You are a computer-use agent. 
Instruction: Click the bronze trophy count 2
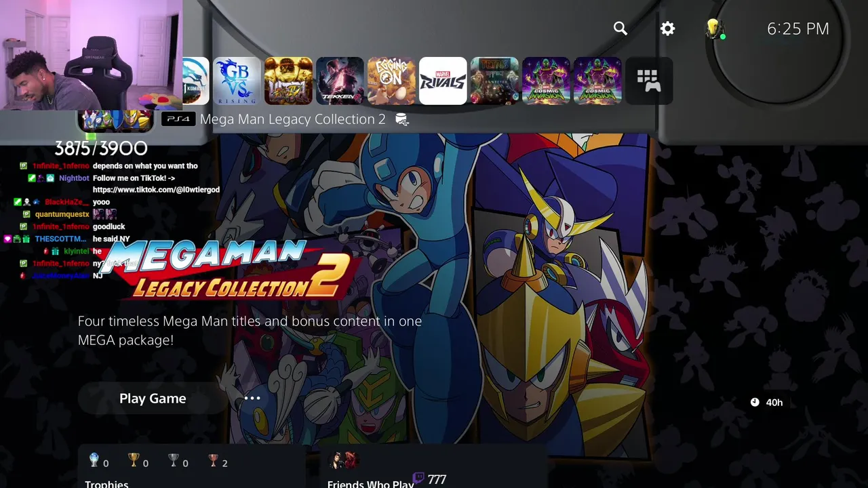coord(225,463)
